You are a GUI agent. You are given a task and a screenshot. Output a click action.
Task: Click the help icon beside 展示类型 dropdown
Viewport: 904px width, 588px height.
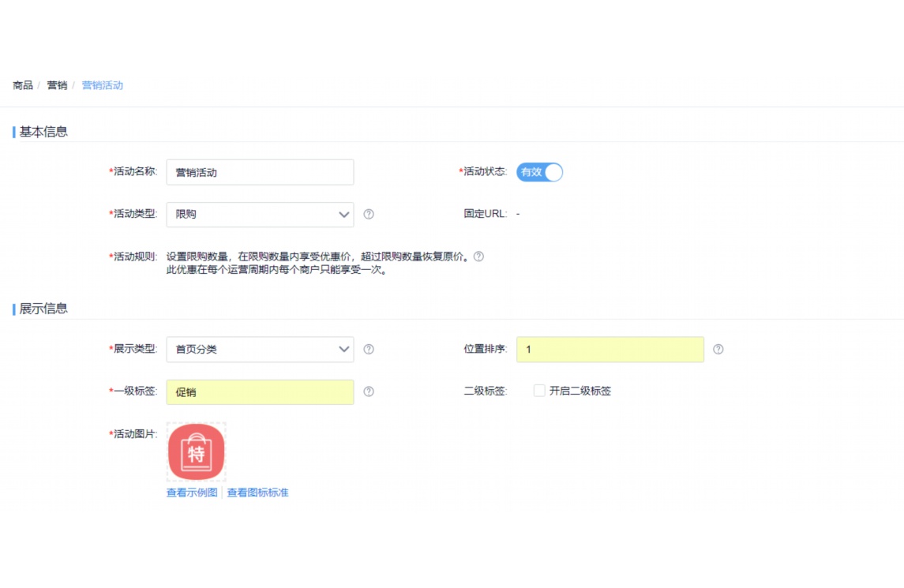[369, 349]
